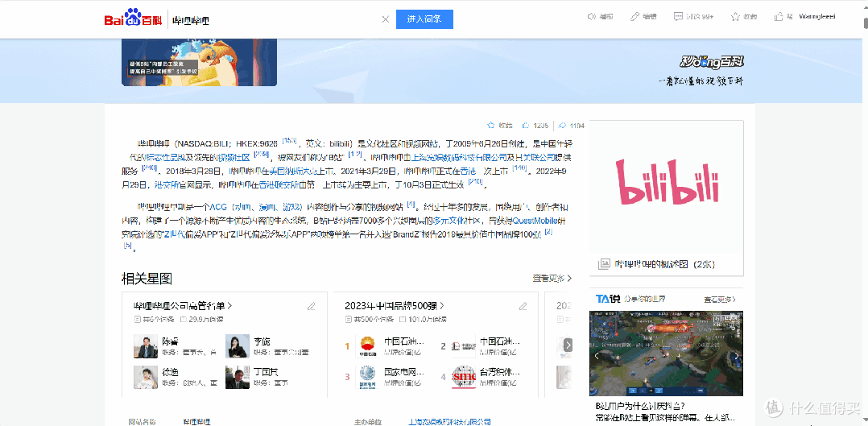Click the tsmc logo ranked 4

coord(463,377)
